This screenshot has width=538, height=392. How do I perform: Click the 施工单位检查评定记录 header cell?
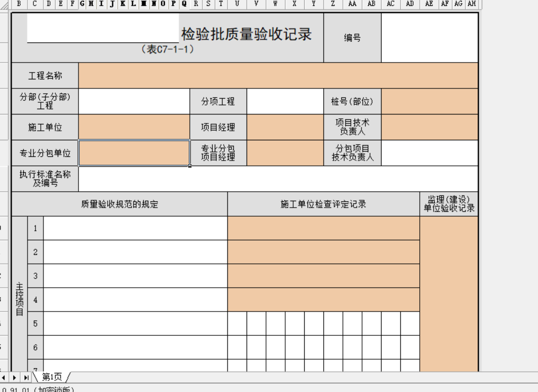tap(323, 204)
